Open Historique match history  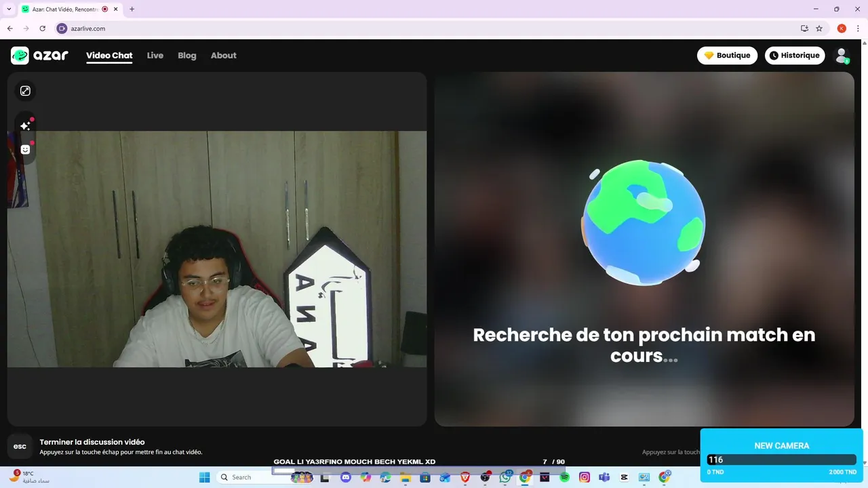[795, 56]
